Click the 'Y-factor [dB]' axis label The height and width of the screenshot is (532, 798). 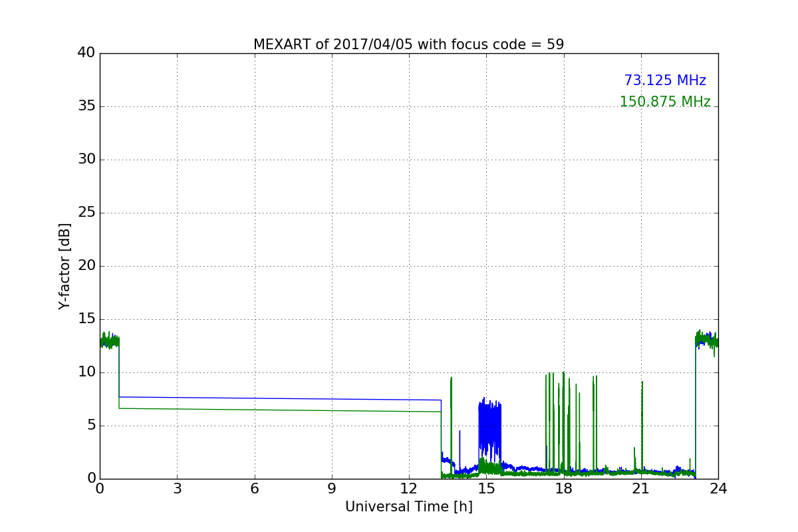coord(65,266)
